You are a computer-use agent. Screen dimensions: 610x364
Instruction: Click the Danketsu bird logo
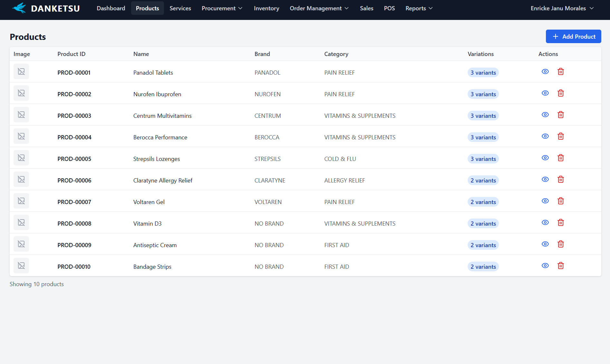tap(19, 8)
